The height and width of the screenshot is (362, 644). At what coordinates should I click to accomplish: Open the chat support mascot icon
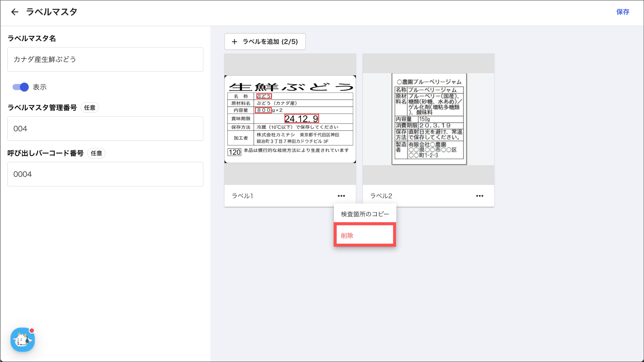click(22, 340)
